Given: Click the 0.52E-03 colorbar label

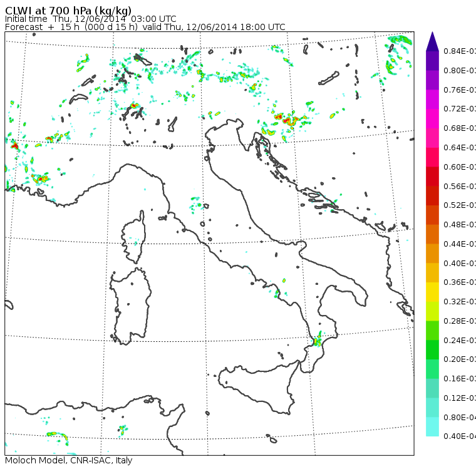Looking at the screenshot, I should [460, 205].
